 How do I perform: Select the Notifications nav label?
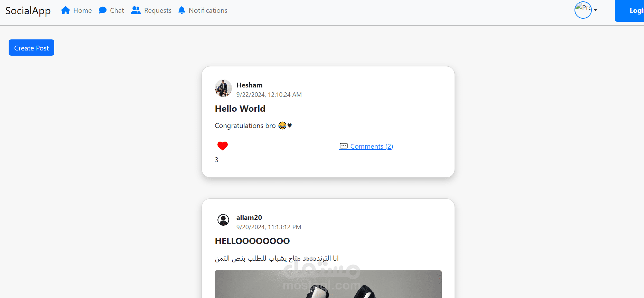pyautogui.click(x=208, y=10)
